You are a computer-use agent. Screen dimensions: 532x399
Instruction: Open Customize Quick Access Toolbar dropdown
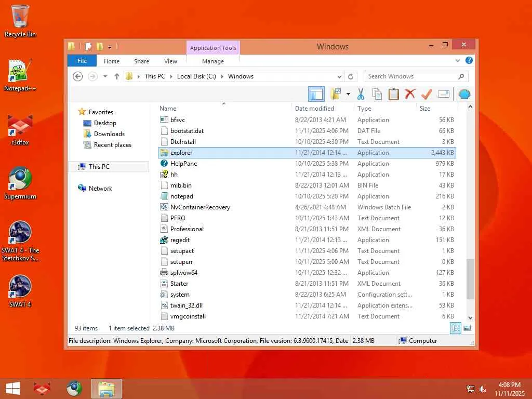pos(110,47)
